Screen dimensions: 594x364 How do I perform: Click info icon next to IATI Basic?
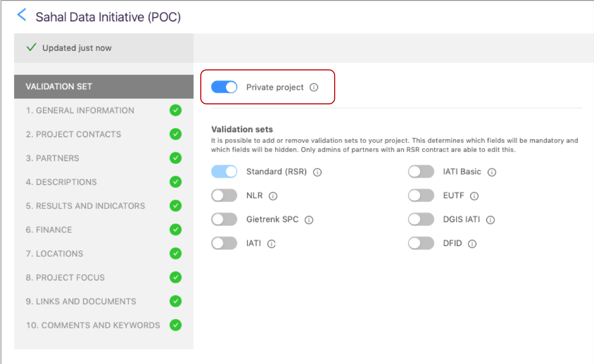(x=492, y=172)
